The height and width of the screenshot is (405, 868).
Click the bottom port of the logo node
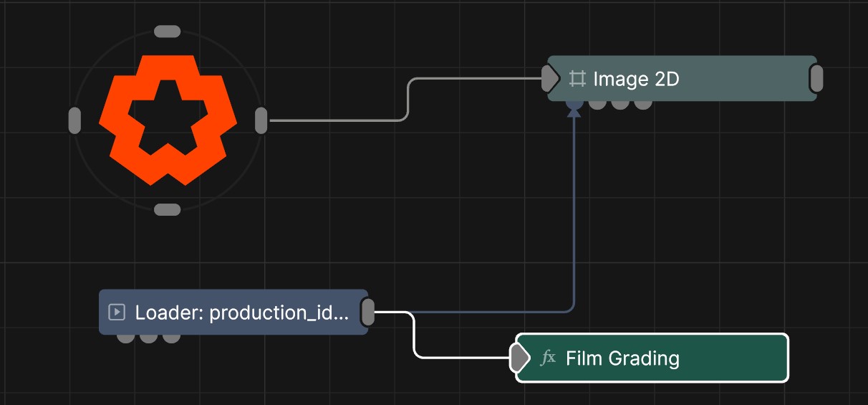[168, 209]
